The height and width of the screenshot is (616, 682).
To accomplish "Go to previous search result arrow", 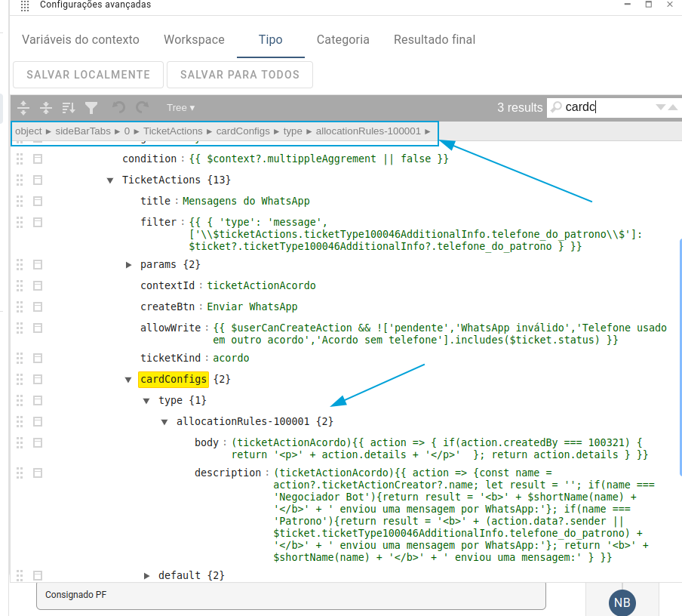I will [x=673, y=107].
